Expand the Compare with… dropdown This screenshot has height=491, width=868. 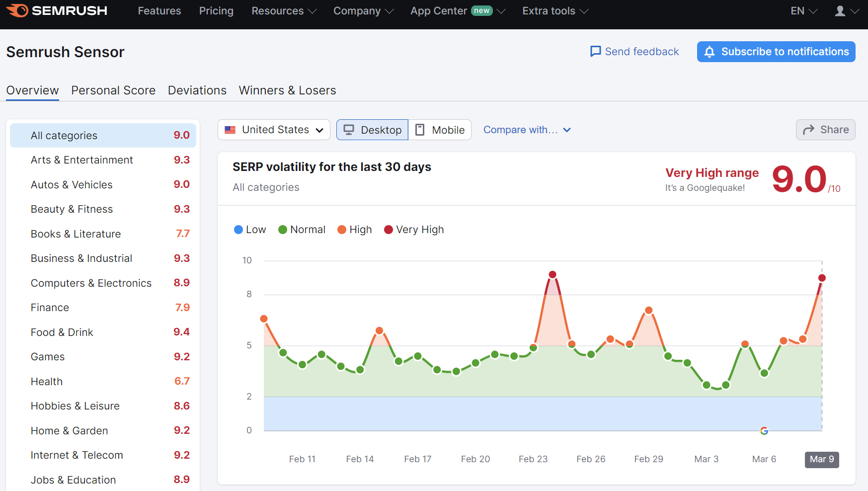(527, 130)
